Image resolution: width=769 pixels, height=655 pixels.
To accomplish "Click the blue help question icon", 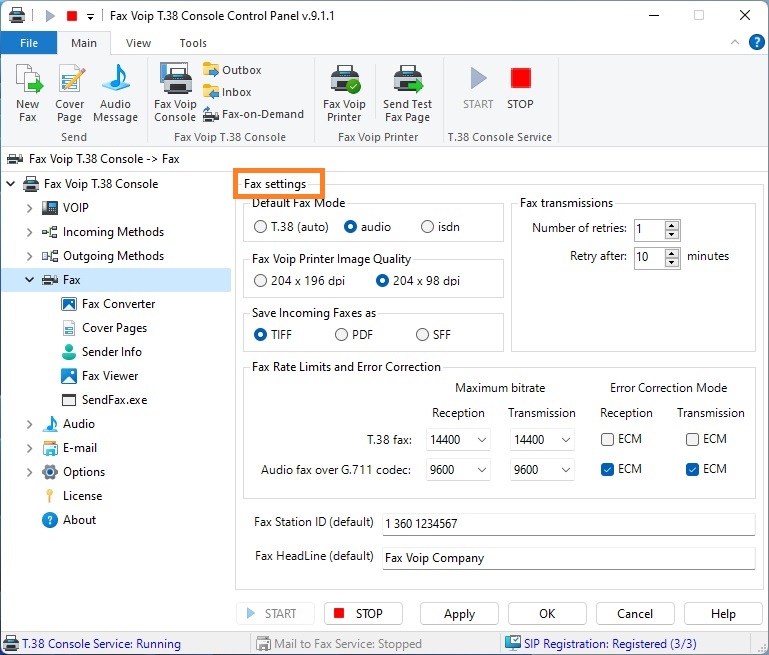I will tap(756, 43).
